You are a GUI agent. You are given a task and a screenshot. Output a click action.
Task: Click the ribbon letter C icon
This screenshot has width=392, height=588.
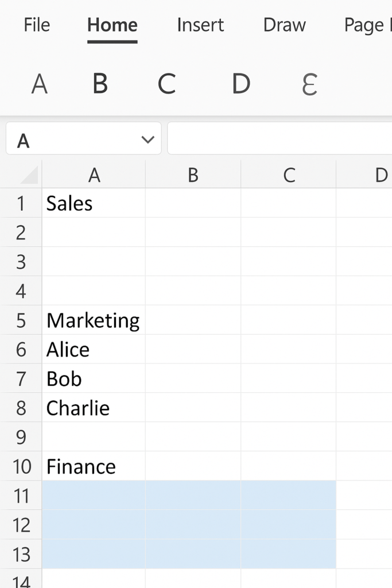coord(166,84)
